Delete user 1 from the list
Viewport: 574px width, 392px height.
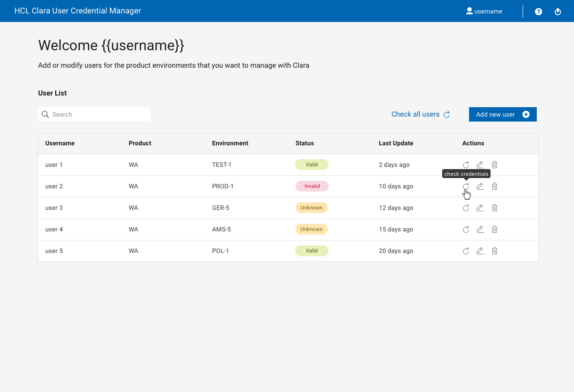click(x=495, y=165)
